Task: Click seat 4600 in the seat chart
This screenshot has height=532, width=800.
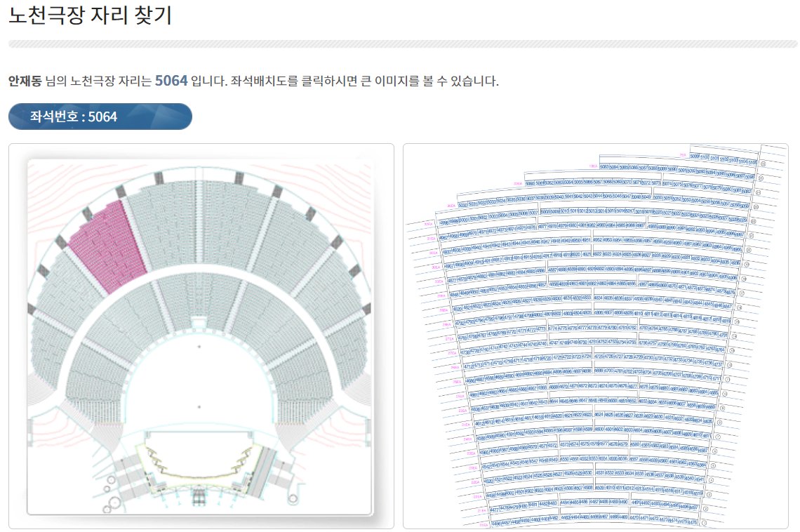Action: click(599, 429)
